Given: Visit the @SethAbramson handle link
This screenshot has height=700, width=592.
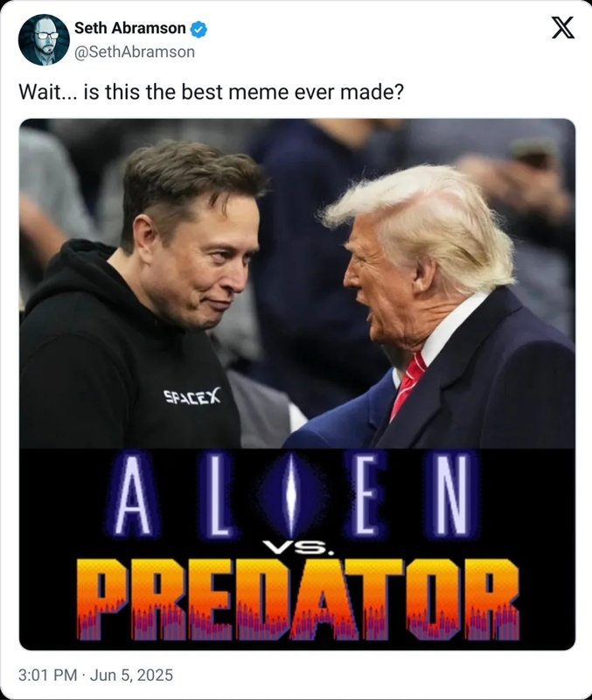Looking at the screenshot, I should coord(135,52).
